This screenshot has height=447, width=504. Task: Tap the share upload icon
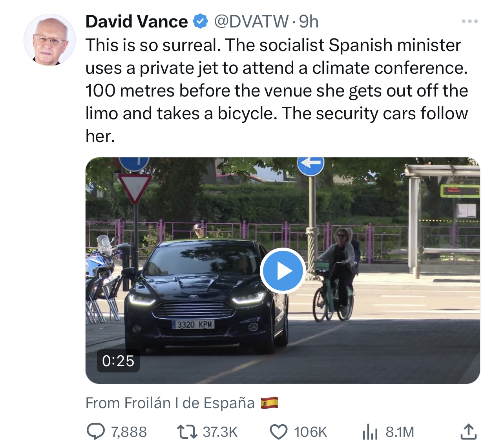468,432
